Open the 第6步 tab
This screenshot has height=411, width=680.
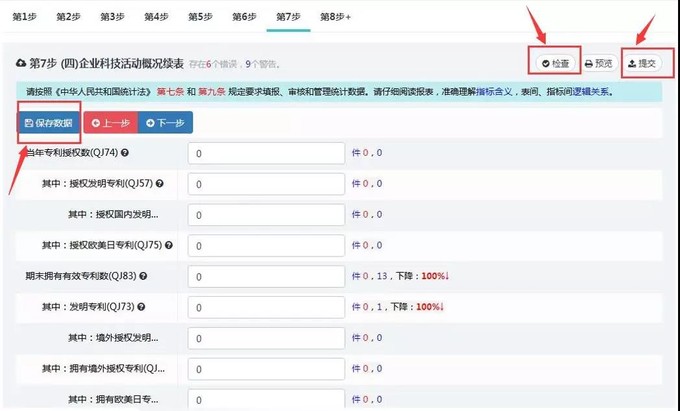click(244, 17)
